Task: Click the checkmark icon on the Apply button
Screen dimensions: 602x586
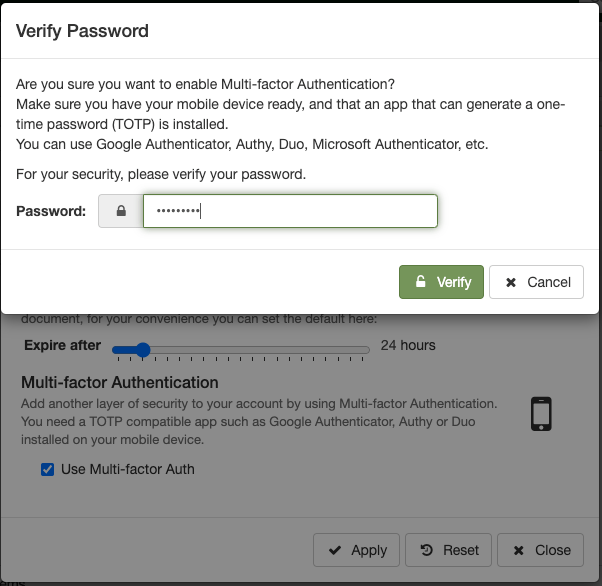Action: (x=334, y=550)
